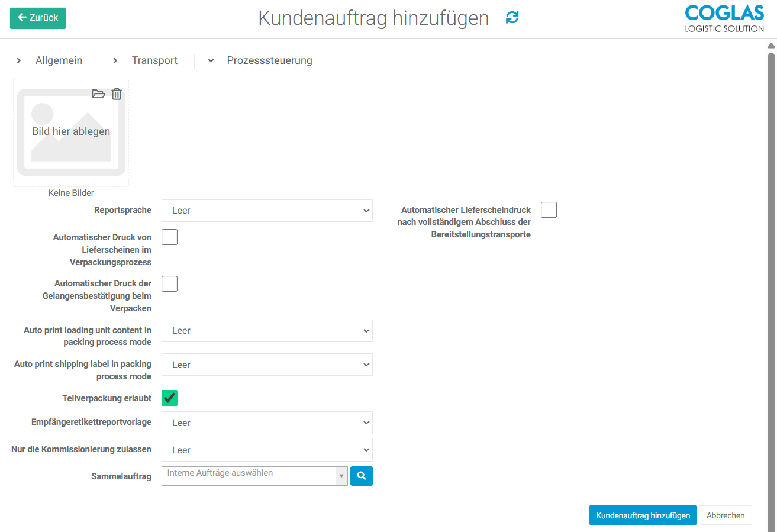Viewport: 777px width, 532px height.
Task: Enable Automatischer Lieferscheindruck checkbox
Action: click(x=549, y=209)
